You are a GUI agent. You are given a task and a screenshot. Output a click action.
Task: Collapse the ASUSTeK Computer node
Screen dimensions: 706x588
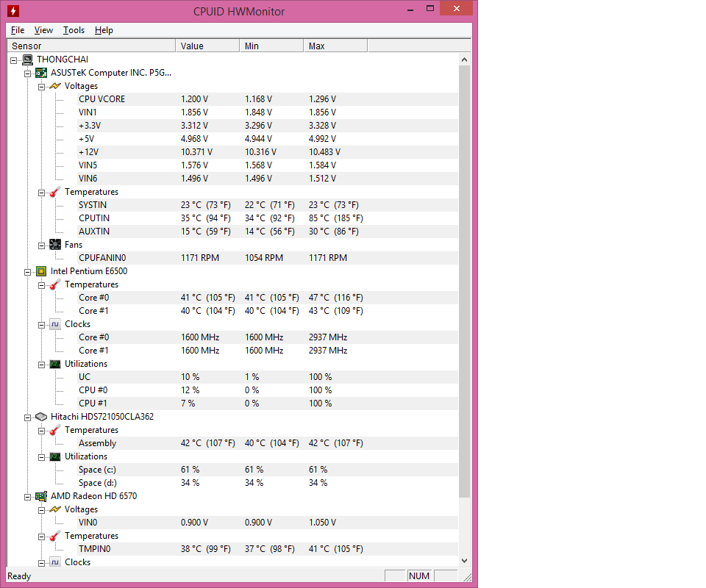27,73
